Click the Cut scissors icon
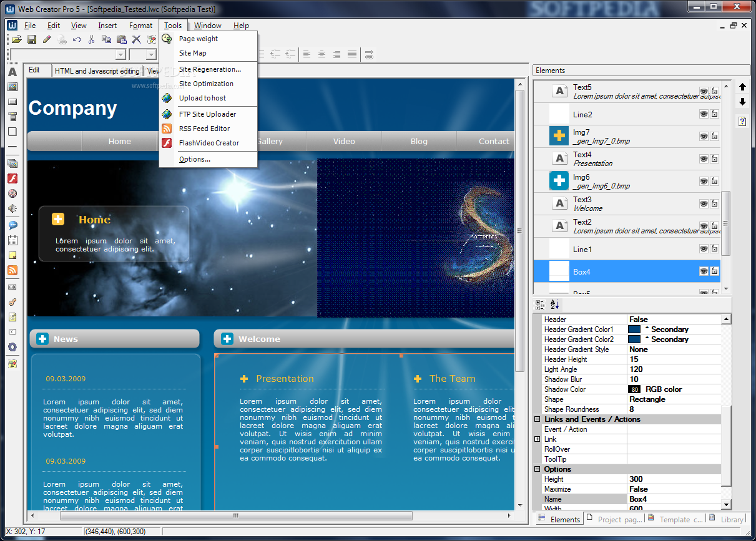 click(92, 39)
